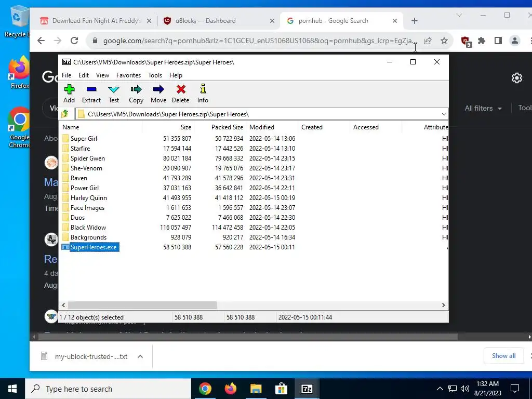
Task: Open the Windows Start menu
Action: click(x=12, y=389)
